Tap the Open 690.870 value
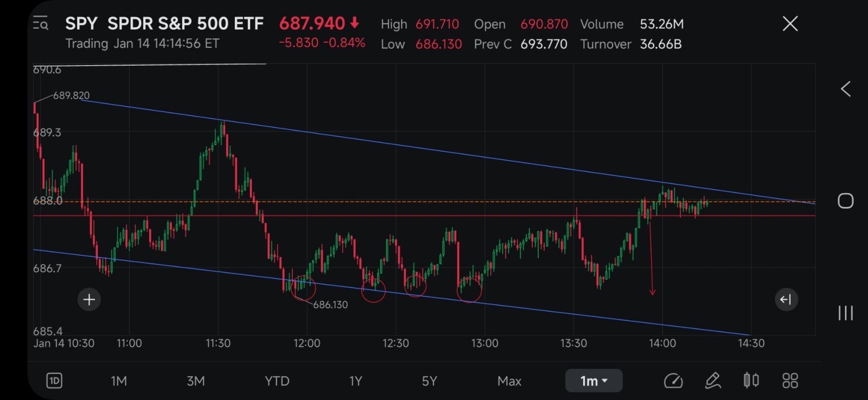This screenshot has width=868, height=400. coord(544,24)
